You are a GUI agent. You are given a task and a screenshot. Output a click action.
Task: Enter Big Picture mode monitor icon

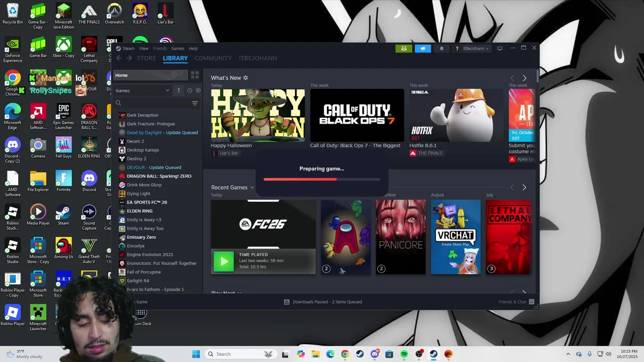(x=500, y=48)
